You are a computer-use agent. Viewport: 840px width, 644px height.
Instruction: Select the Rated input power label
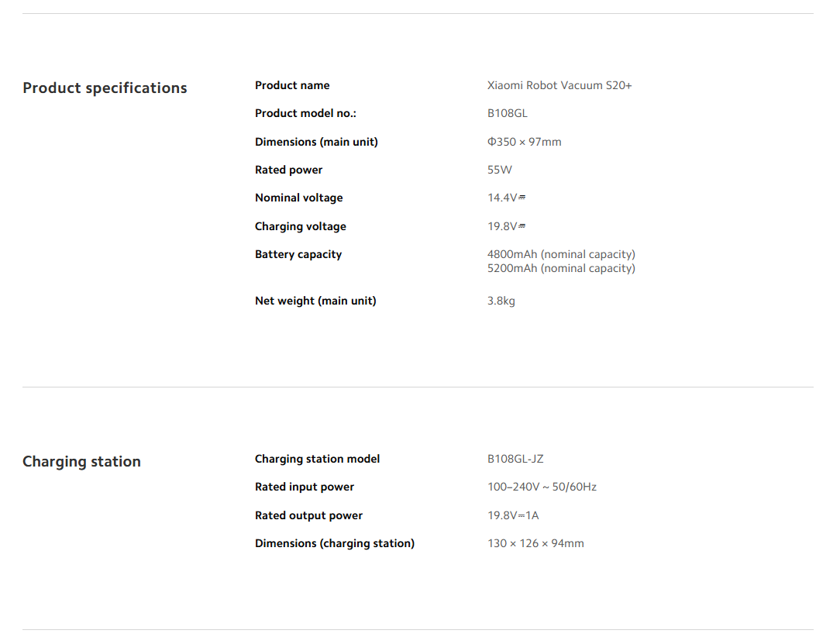tap(305, 487)
